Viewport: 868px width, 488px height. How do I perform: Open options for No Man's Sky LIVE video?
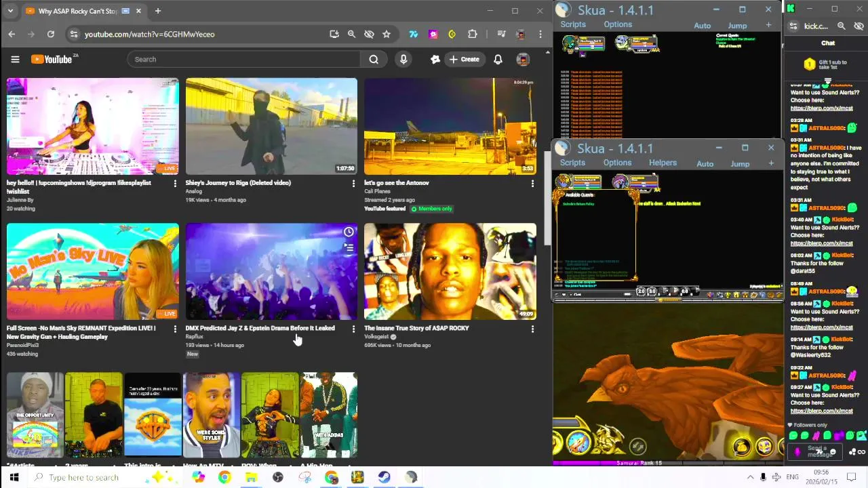(x=175, y=329)
